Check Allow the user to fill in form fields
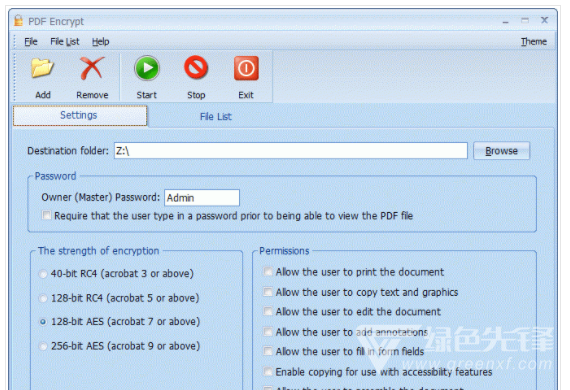The height and width of the screenshot is (390, 570). (x=268, y=351)
